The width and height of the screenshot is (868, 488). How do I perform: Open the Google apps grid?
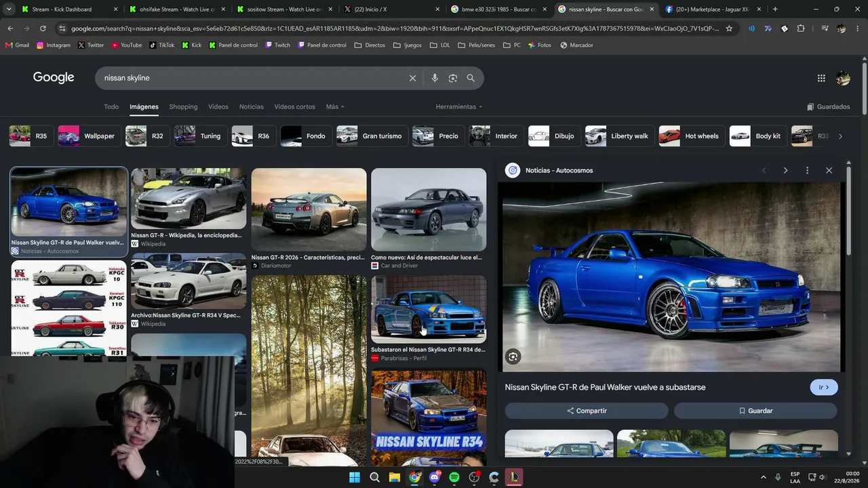pos(821,78)
